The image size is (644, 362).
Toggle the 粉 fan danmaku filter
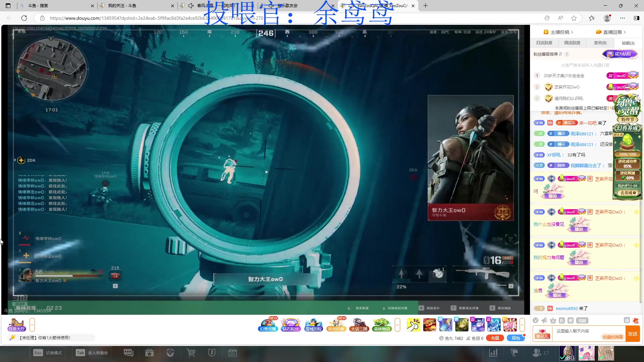pyautogui.click(x=562, y=320)
